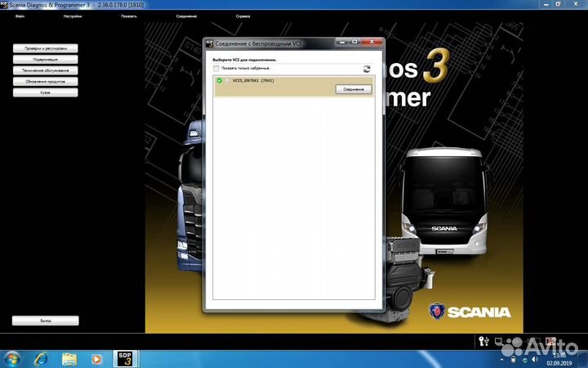Screen dimensions: 588x368
Task: Click the SDP3 icon in the dialog title bar
Action: click(209, 43)
